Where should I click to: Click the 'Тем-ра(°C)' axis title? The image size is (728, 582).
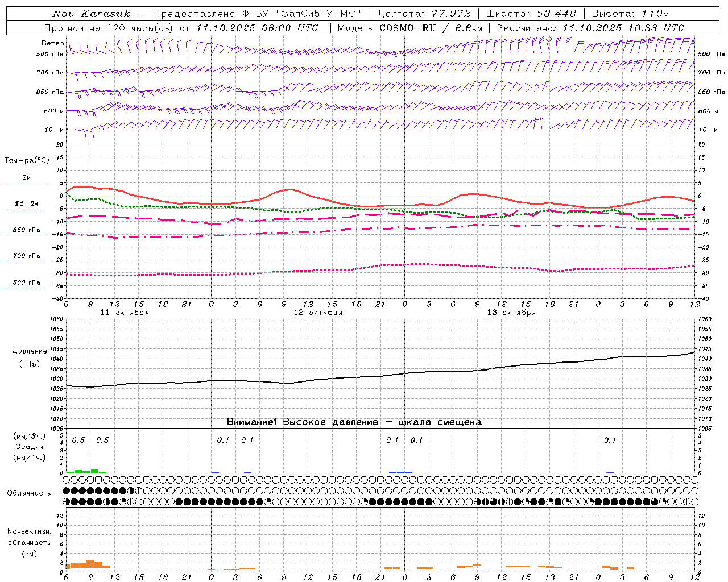pos(27,161)
